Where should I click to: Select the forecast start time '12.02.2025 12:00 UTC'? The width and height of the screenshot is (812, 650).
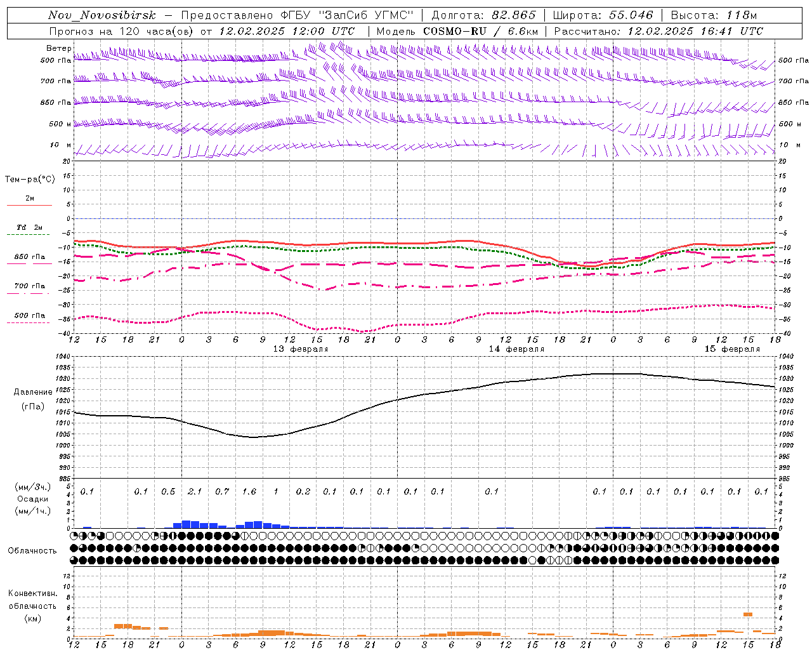click(287, 31)
